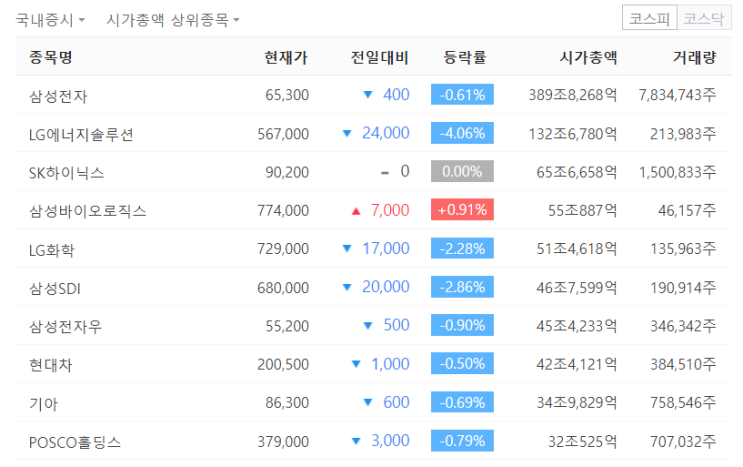Click the 등락률 column header
Screen dimensions: 743x467
point(464,57)
